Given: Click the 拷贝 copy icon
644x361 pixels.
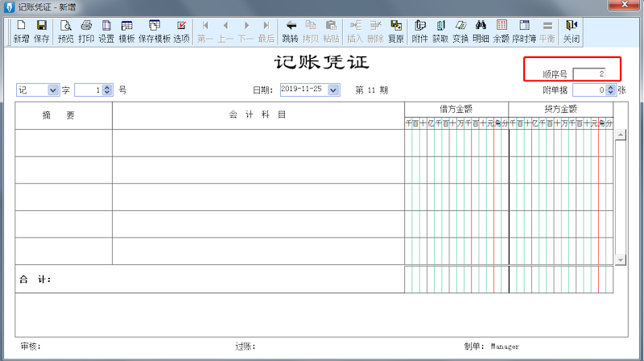Looking at the screenshot, I should pyautogui.click(x=311, y=31).
